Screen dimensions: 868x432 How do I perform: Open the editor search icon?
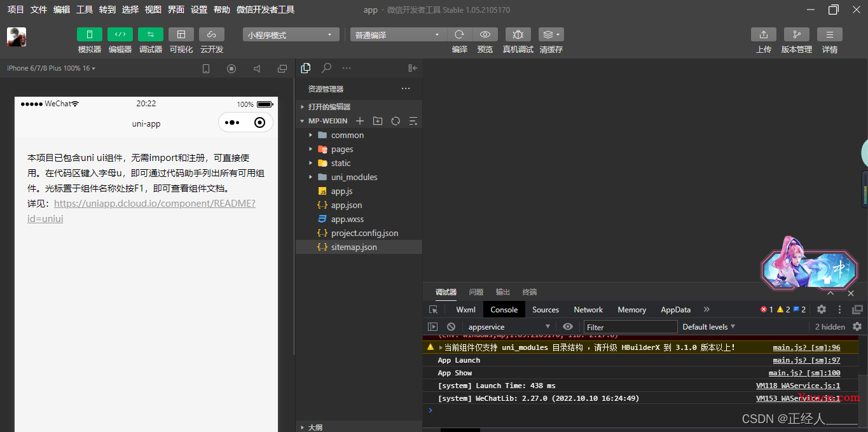pyautogui.click(x=326, y=68)
